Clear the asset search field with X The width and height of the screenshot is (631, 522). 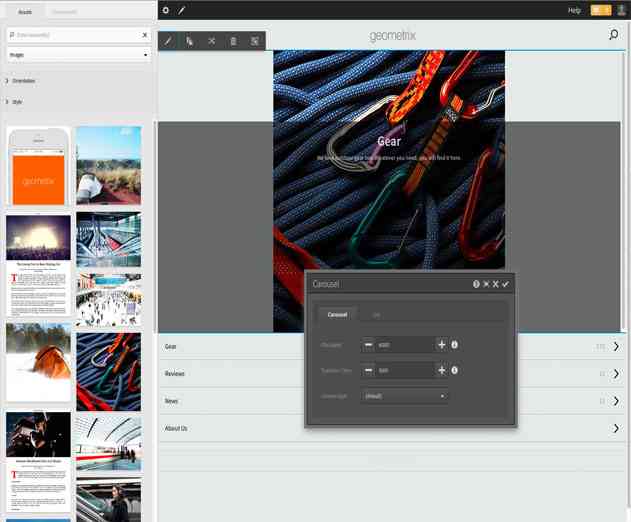(145, 35)
